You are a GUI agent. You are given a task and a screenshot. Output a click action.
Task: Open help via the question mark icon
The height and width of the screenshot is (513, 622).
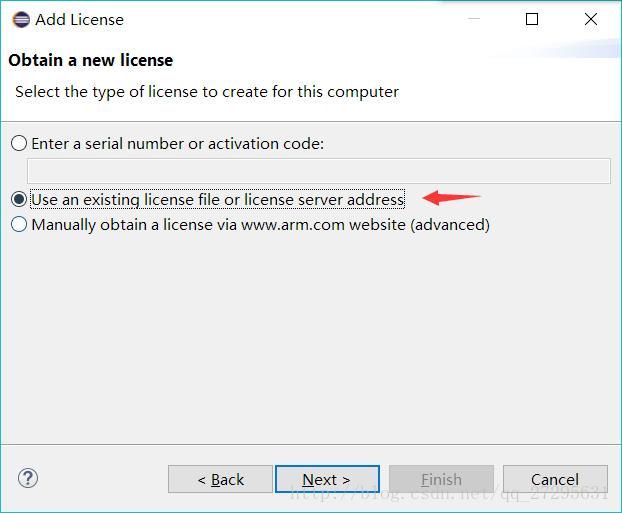(28, 478)
